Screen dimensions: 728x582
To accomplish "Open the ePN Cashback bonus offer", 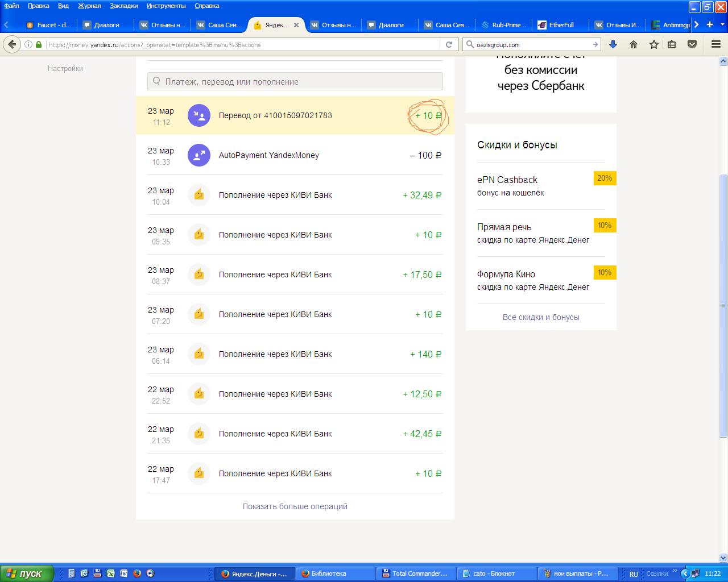I will tap(507, 180).
